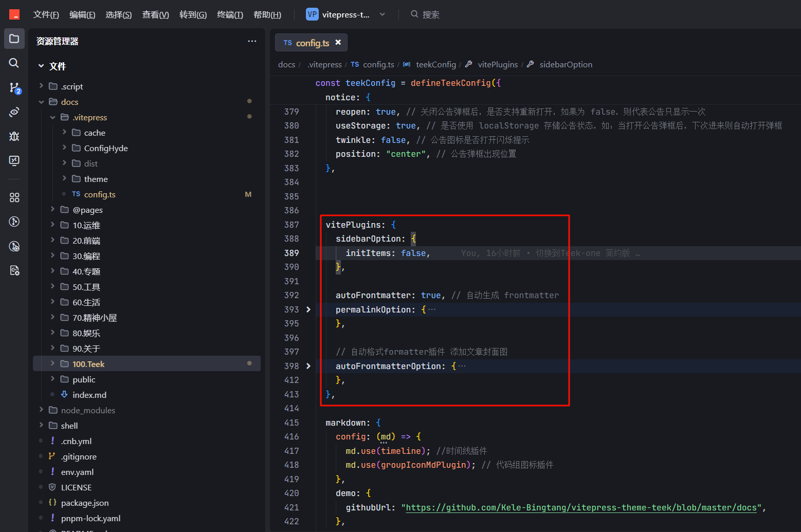Unfold autoFrontmatterOption at line 398
This screenshot has height=532, width=801.
pyautogui.click(x=308, y=366)
